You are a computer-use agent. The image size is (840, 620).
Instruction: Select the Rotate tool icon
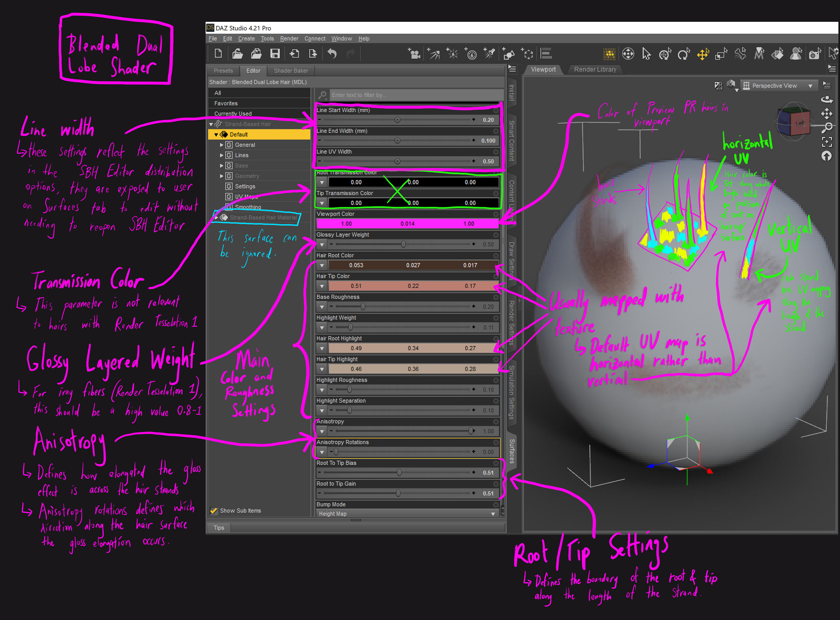684,54
